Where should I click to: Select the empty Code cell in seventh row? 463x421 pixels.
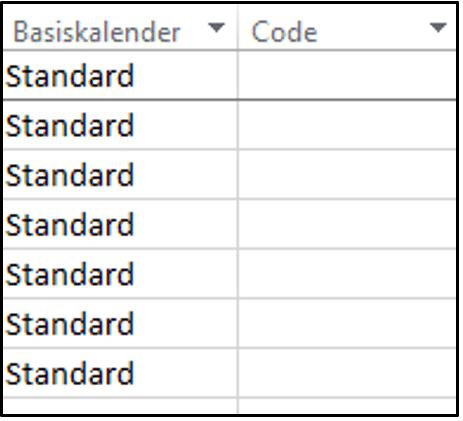coord(347,373)
